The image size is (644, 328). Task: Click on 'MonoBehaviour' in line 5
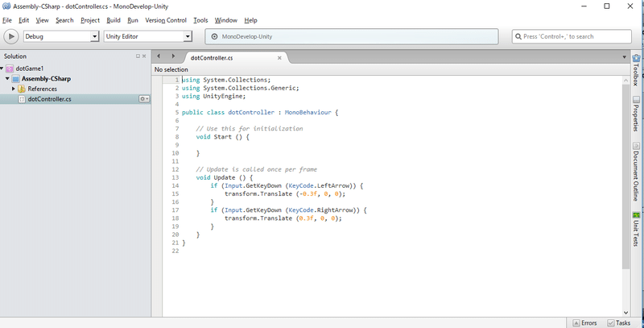click(308, 112)
